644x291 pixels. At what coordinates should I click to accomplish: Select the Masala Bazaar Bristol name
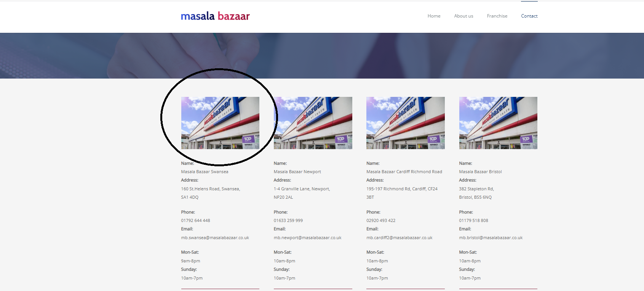(x=480, y=172)
